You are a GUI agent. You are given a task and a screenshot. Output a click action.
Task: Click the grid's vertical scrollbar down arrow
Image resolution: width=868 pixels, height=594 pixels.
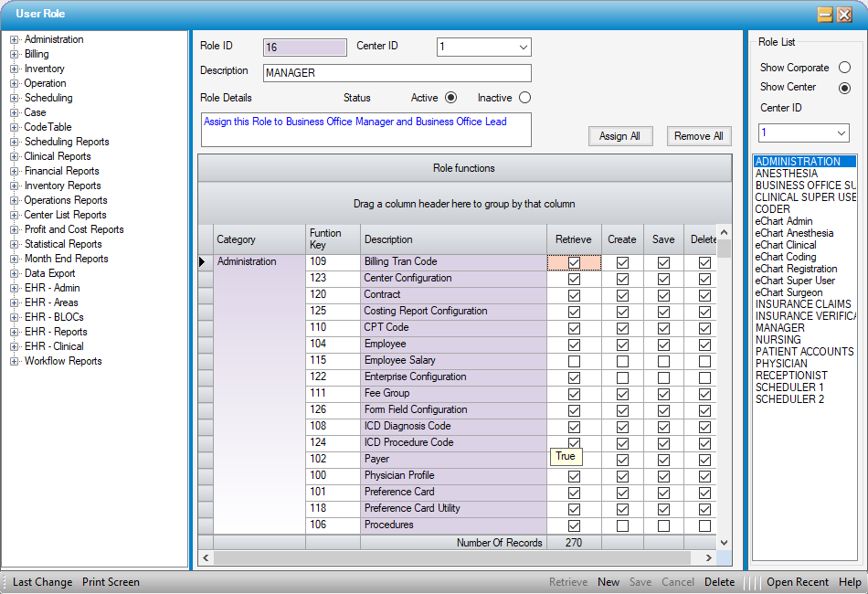(x=724, y=543)
